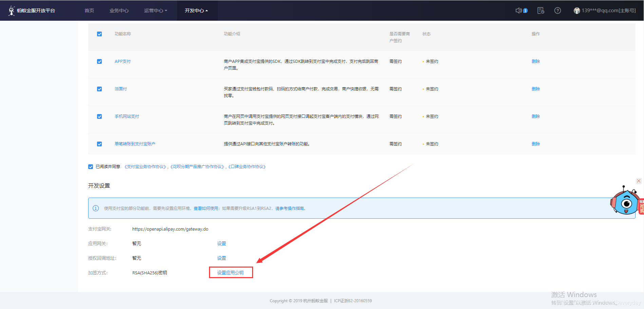Go to the 首页 menu item
644x309 pixels.
89,11
